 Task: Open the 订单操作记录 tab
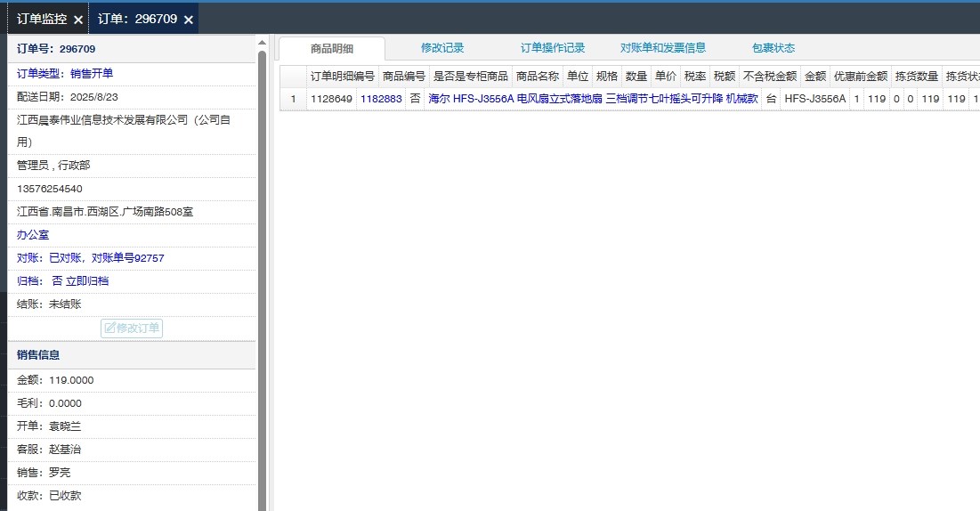click(x=553, y=48)
